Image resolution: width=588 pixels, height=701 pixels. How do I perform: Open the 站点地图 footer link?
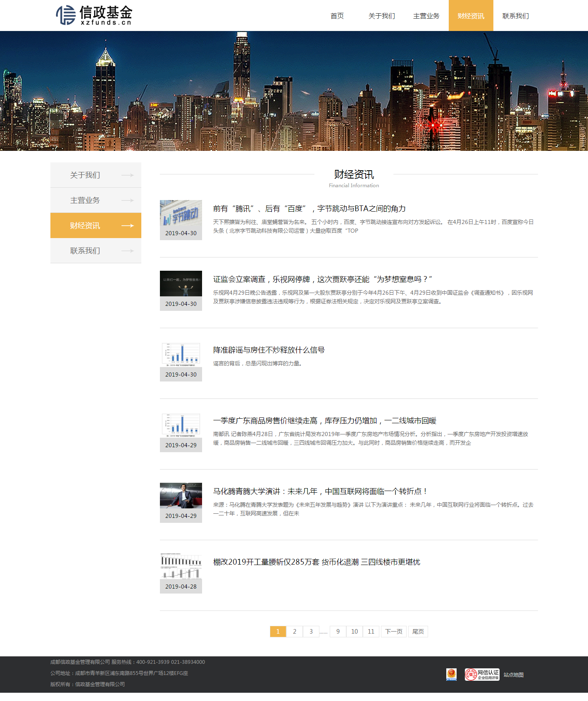point(513,675)
